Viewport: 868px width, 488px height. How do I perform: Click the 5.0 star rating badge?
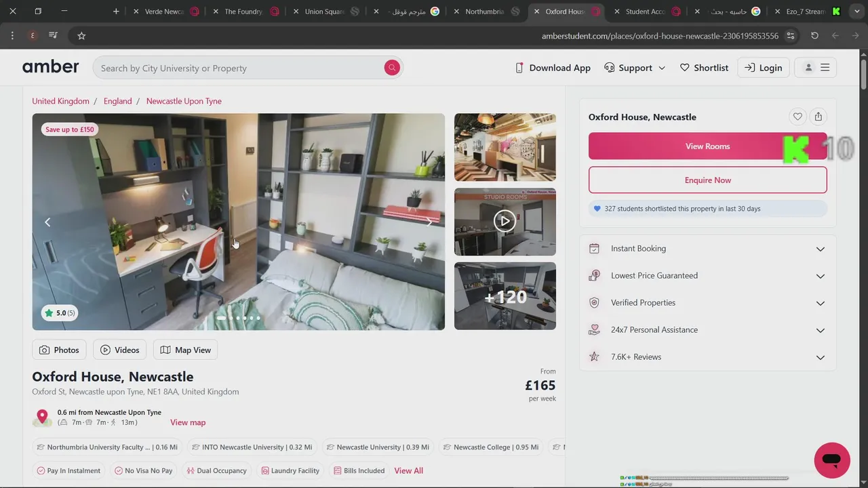(59, 312)
